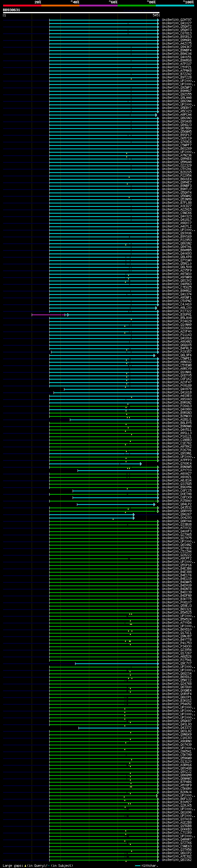Select the UniRef100_P22954 label

click(177, 176)
